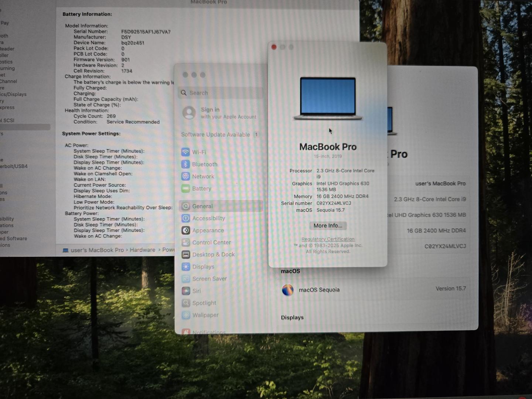Click the computer icon in path bar
Image resolution: width=532 pixels, height=399 pixels.
coord(65,250)
